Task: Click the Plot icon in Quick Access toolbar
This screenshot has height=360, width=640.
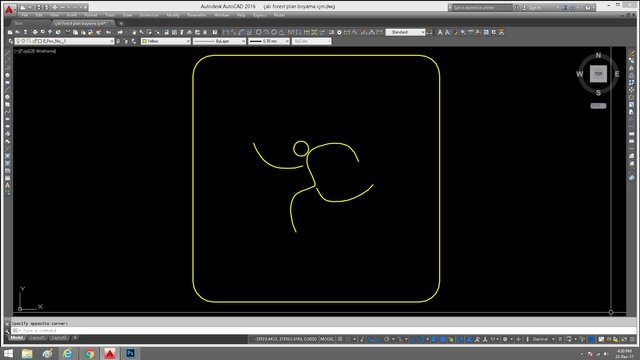Action: pyautogui.click(x=54, y=7)
